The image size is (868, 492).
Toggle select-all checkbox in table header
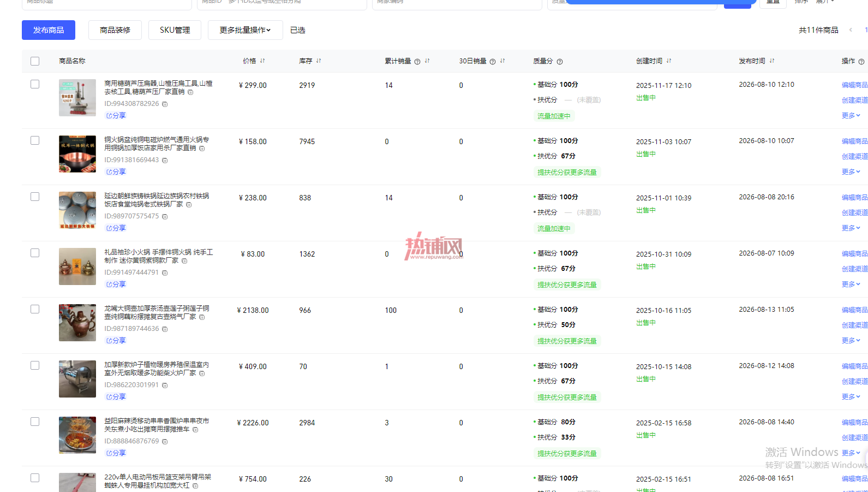(35, 61)
